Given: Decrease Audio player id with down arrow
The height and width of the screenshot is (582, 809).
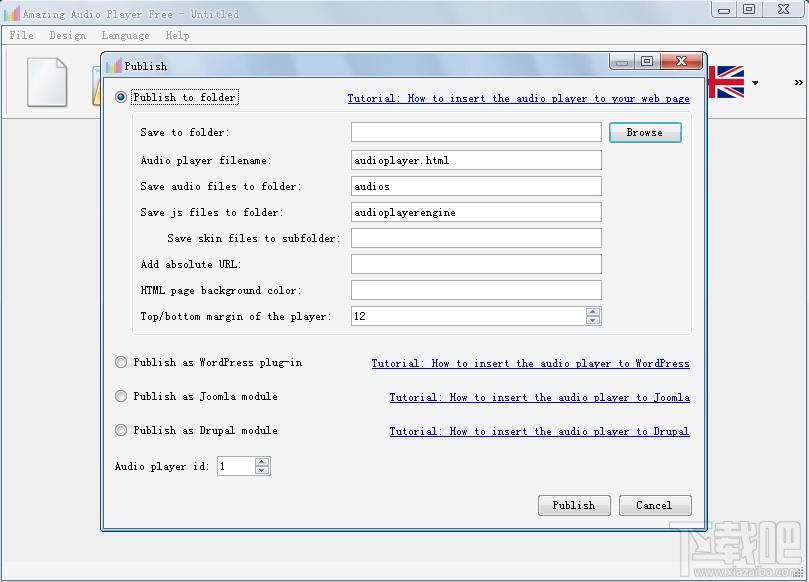Looking at the screenshot, I should pyautogui.click(x=262, y=470).
